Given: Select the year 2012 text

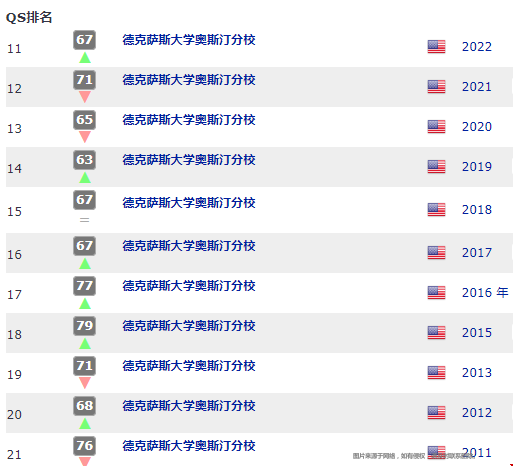Looking at the screenshot, I should pos(477,413).
